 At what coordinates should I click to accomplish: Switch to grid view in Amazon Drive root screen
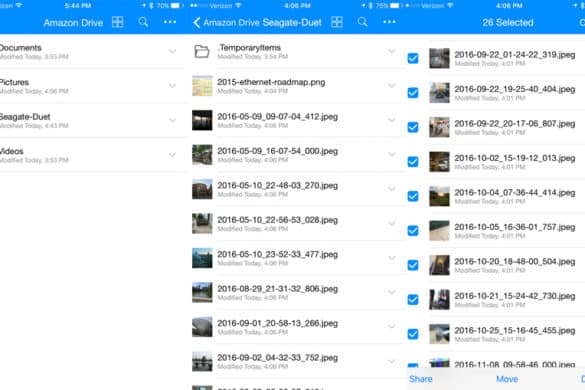118,22
